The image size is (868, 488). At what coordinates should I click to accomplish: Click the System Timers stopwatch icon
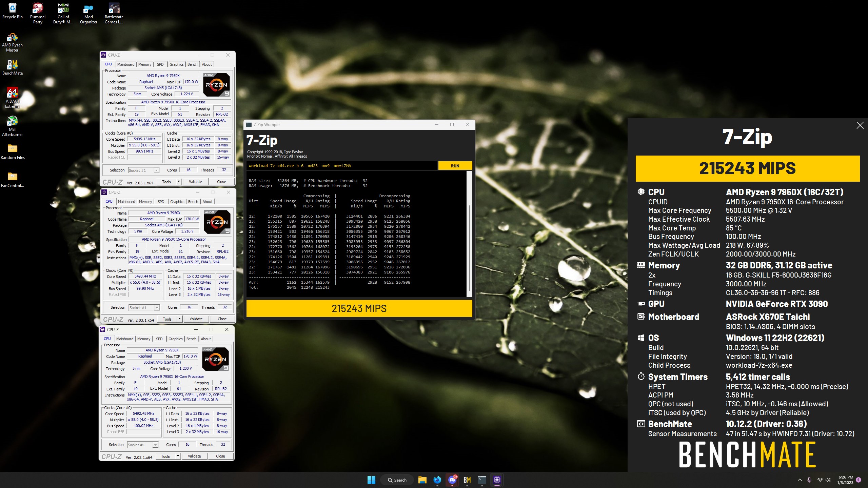(x=641, y=376)
